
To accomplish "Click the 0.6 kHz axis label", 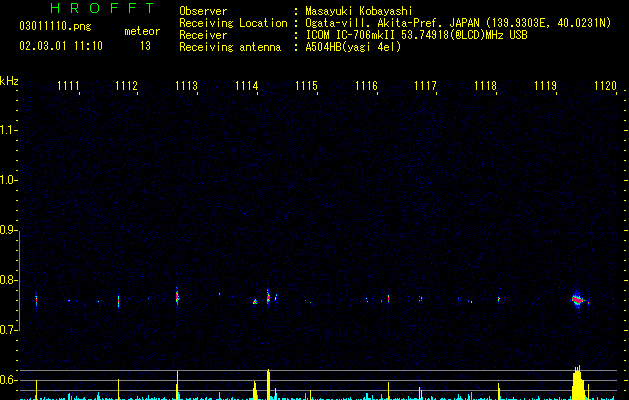I will 8,380.
